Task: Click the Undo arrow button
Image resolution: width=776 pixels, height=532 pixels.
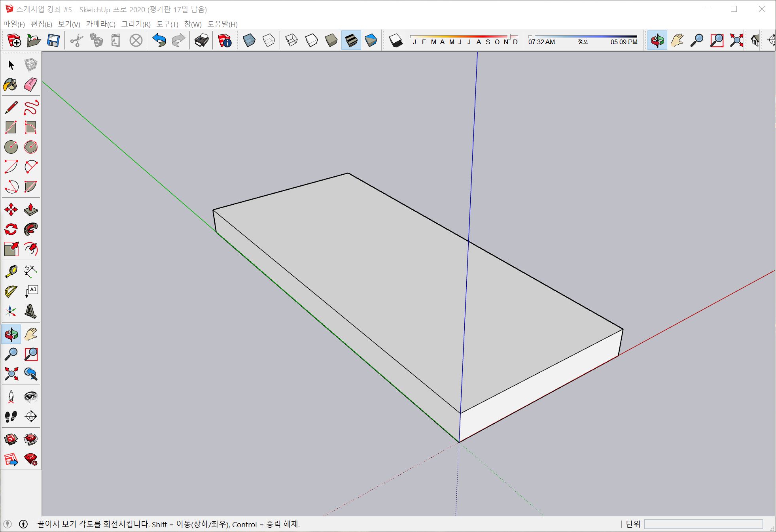Action: pos(159,40)
